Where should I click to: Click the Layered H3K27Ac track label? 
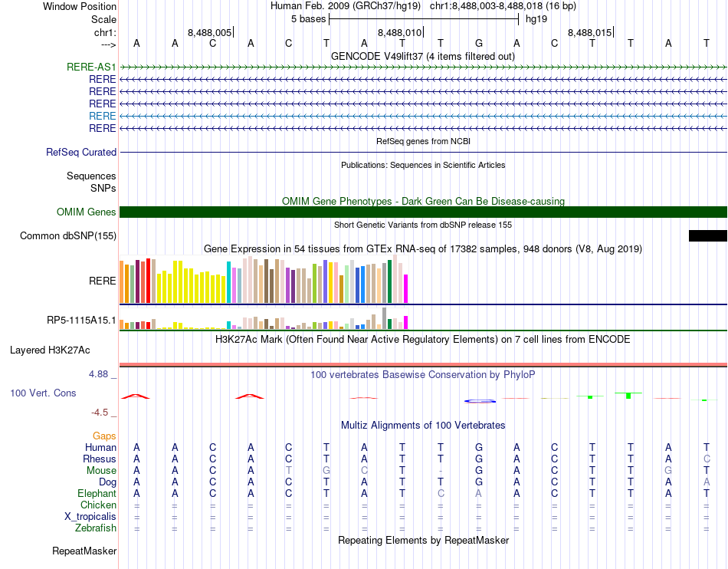pos(50,350)
